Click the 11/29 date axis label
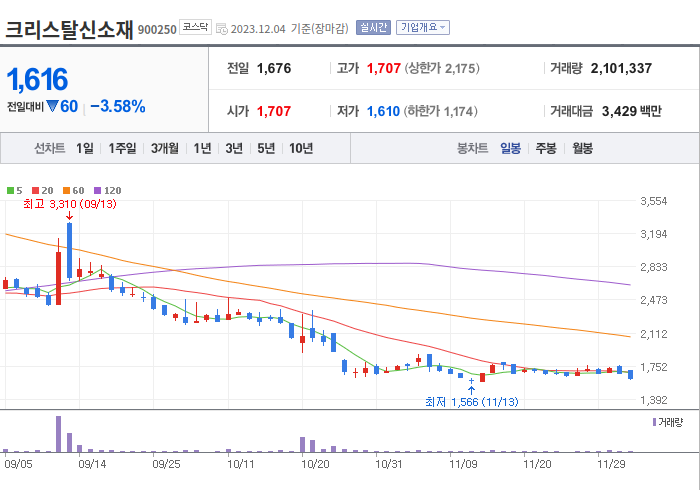The height and width of the screenshot is (490, 700). tap(611, 464)
